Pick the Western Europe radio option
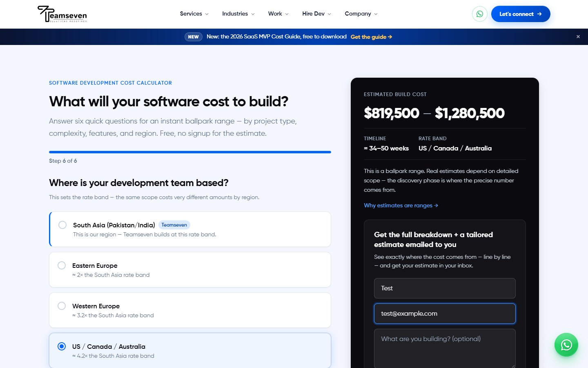Viewport: 588px width, 368px height. tap(62, 306)
